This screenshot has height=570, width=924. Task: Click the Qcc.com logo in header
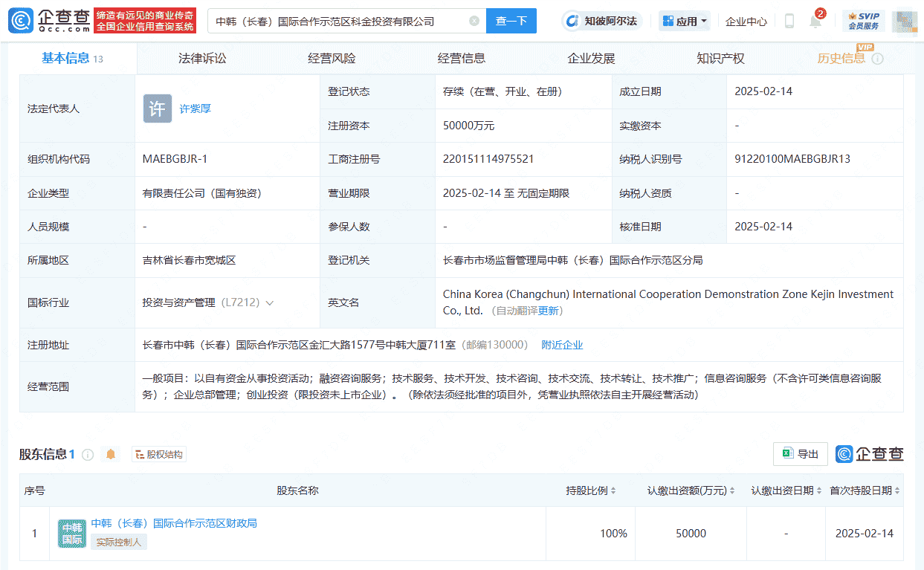pyautogui.click(x=49, y=21)
